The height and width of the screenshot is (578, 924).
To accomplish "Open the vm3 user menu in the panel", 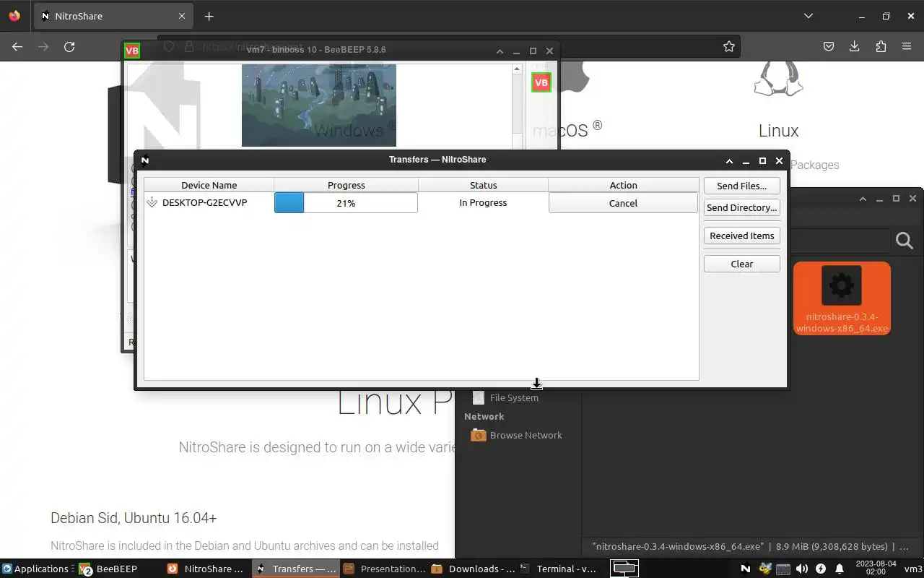I will click(913, 569).
